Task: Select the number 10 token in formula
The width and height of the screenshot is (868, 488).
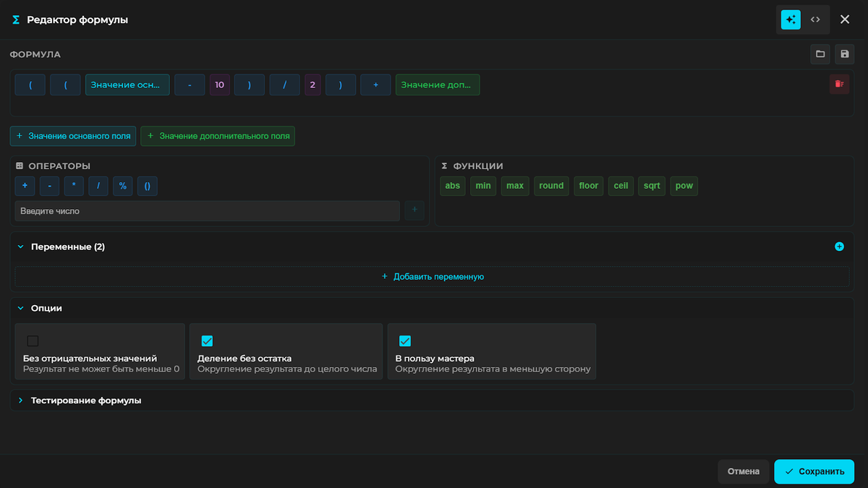Action: 220,85
